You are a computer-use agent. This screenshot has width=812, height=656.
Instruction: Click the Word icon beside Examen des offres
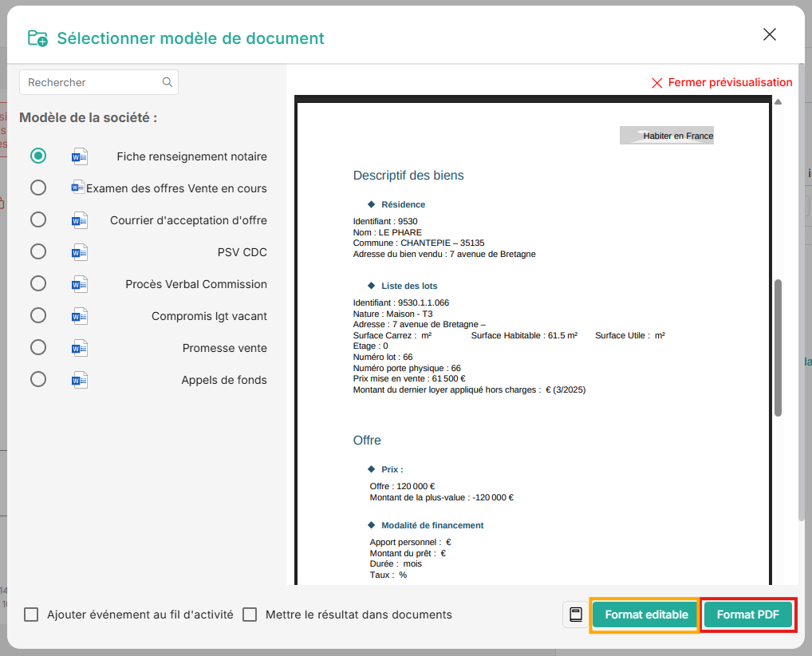point(77,188)
